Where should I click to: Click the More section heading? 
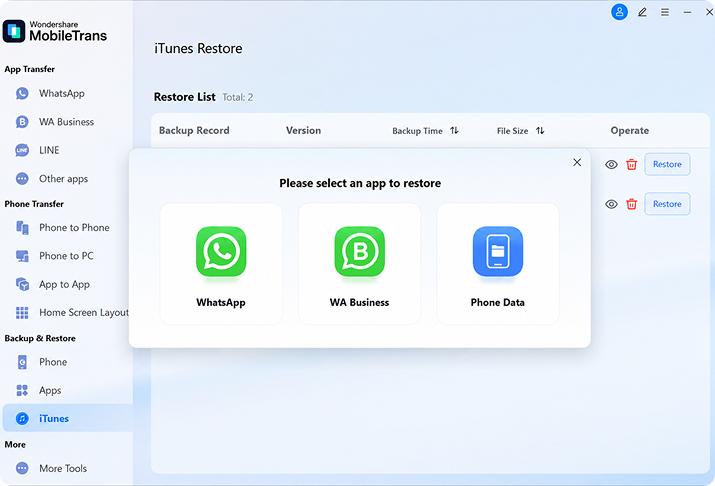tap(15, 445)
